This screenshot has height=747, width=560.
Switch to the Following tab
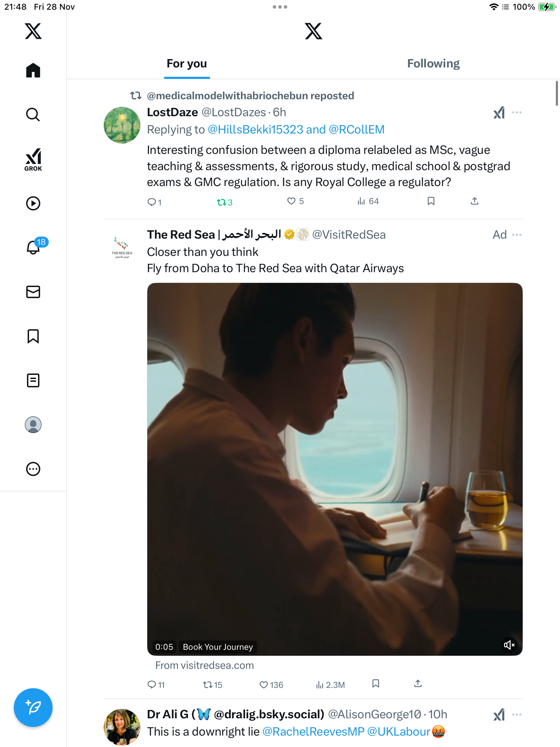pyautogui.click(x=433, y=64)
